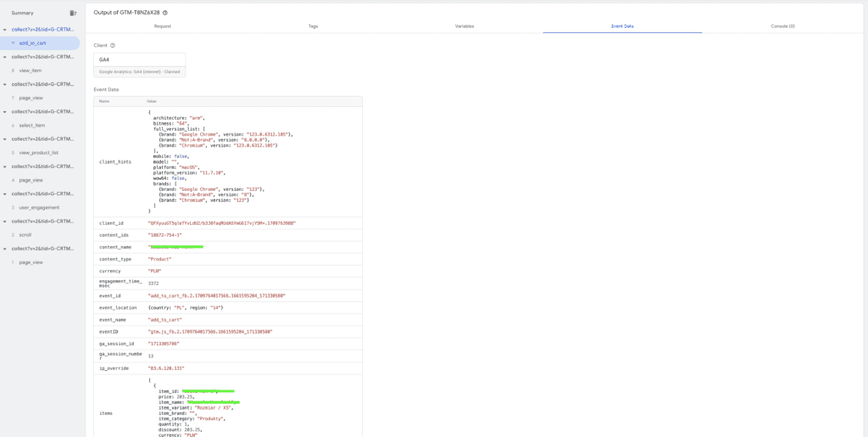Screen dimensions: 868x437
Task: Collapse the collect request containing user_engagement
Action: 4,193
